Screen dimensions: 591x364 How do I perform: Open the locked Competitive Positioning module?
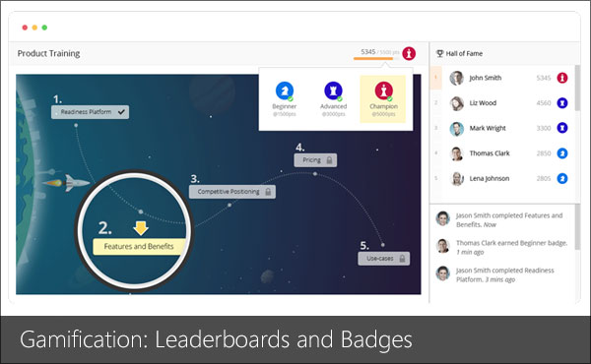[x=232, y=192]
